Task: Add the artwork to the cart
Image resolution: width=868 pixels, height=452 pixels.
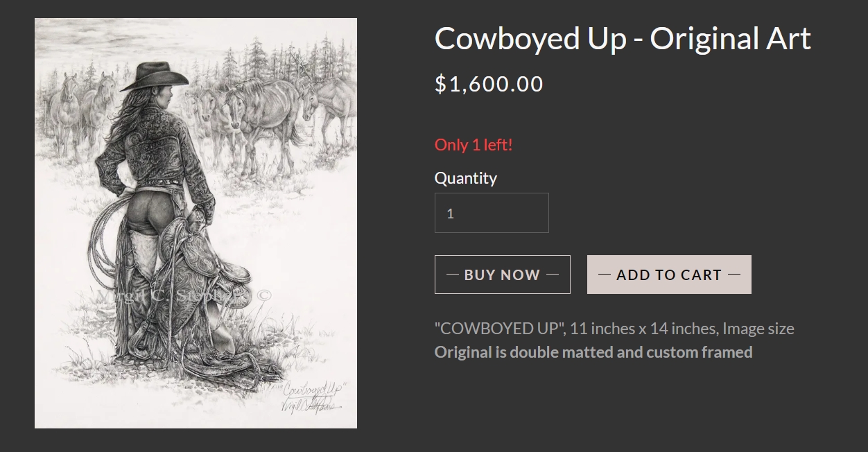Action: pos(669,275)
